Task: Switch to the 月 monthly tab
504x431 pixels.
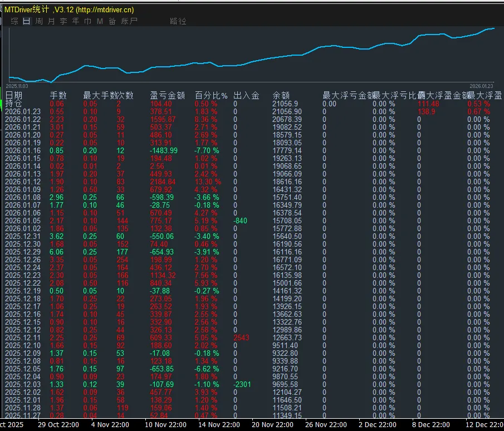Action: (51, 21)
